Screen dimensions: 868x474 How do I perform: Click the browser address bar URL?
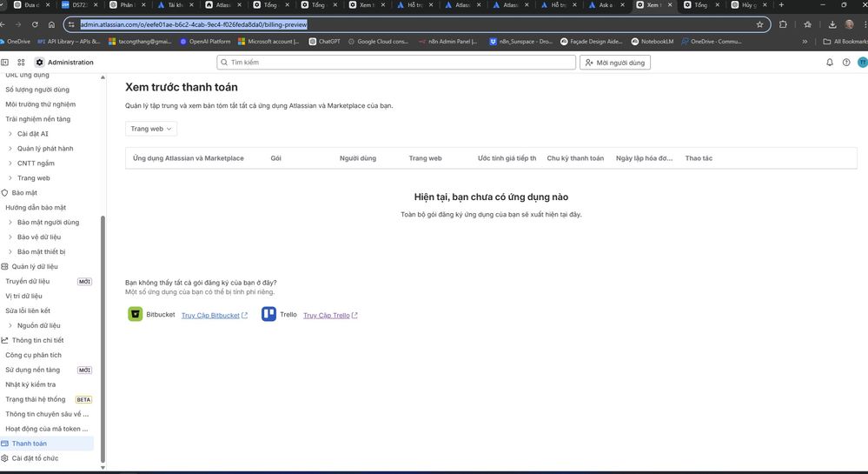point(193,24)
